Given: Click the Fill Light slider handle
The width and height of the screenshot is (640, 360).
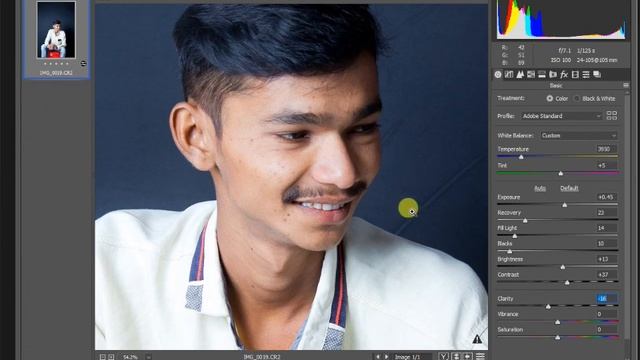Looking at the screenshot, I should pyautogui.click(x=515, y=236).
